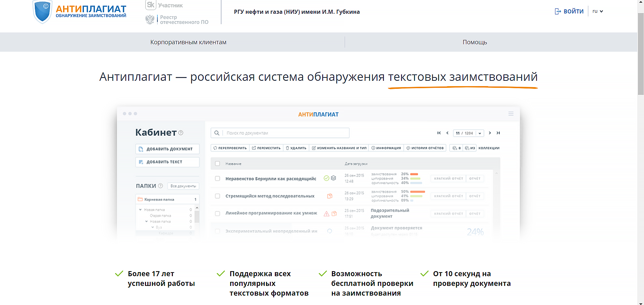Toggle the select-all checkbox in table header
This screenshot has width=644, height=305.
click(x=217, y=164)
